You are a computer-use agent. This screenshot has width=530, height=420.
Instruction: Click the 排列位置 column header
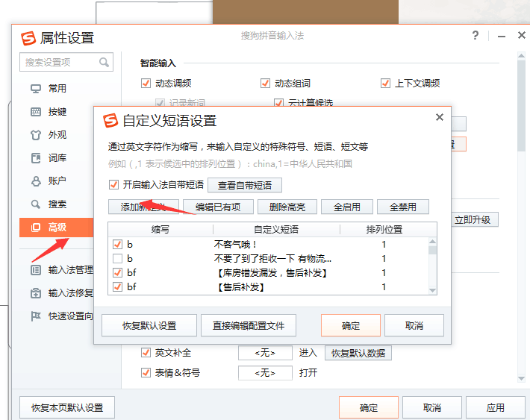384,230
